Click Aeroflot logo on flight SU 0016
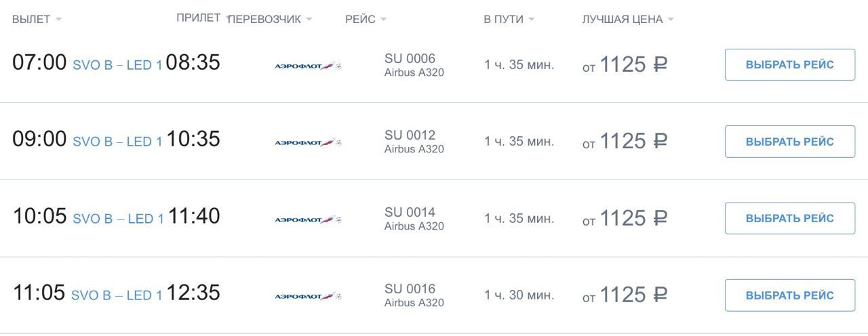Image resolution: width=868 pixels, height=336 pixels. click(x=308, y=296)
